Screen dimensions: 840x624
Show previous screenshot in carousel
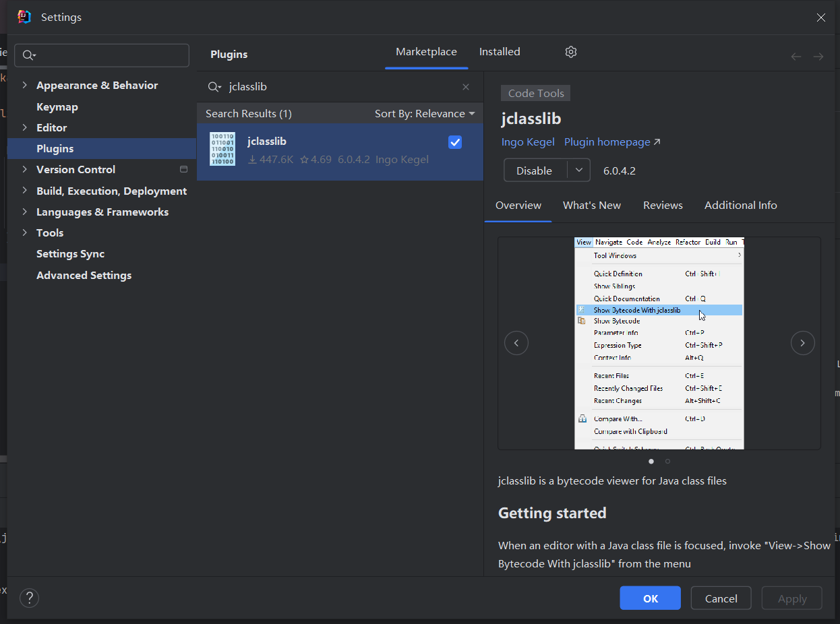coord(516,343)
